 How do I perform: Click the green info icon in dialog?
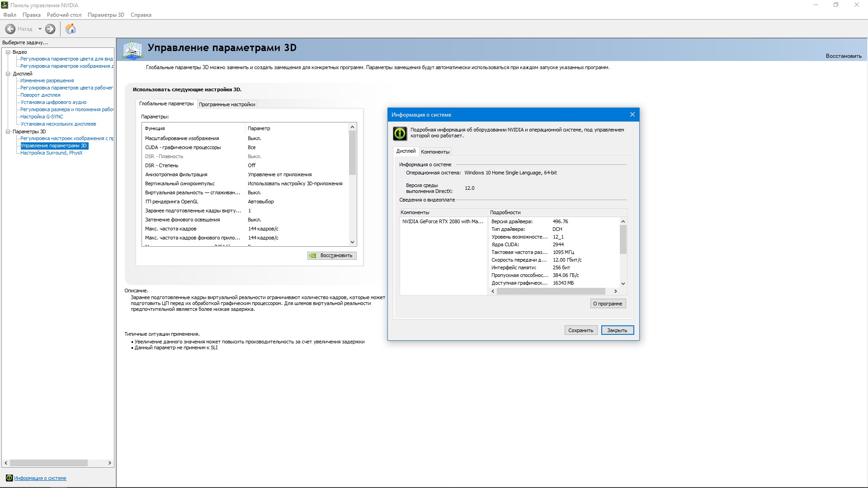pos(400,133)
